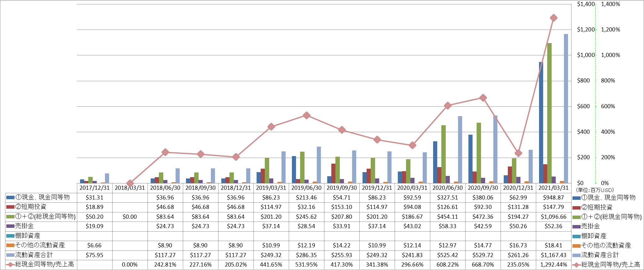Click the cell showing $58.33

448,226
